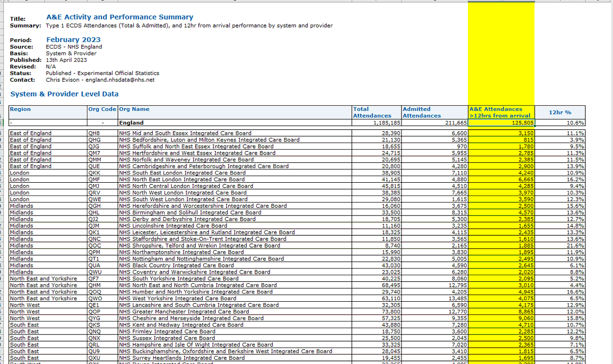This screenshot has height=364, width=613.
Task: Click the Published date '13th April 2023'
Action: 66,60
